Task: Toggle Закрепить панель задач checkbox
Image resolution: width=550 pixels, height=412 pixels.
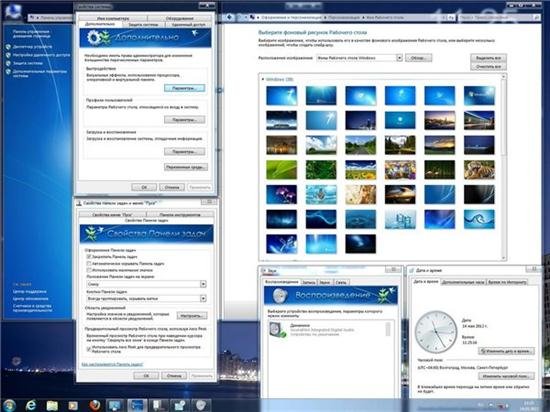Action: click(x=89, y=257)
